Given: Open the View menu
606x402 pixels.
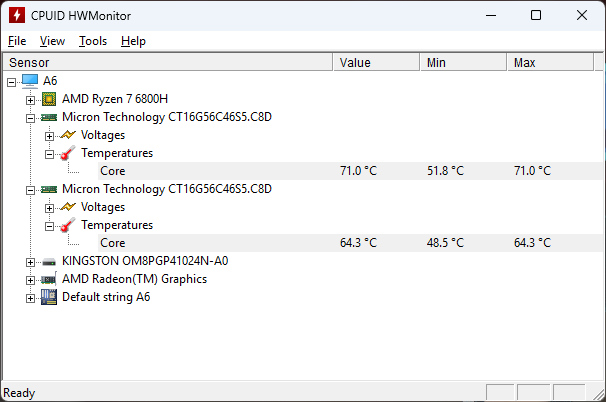Looking at the screenshot, I should click(x=52, y=41).
